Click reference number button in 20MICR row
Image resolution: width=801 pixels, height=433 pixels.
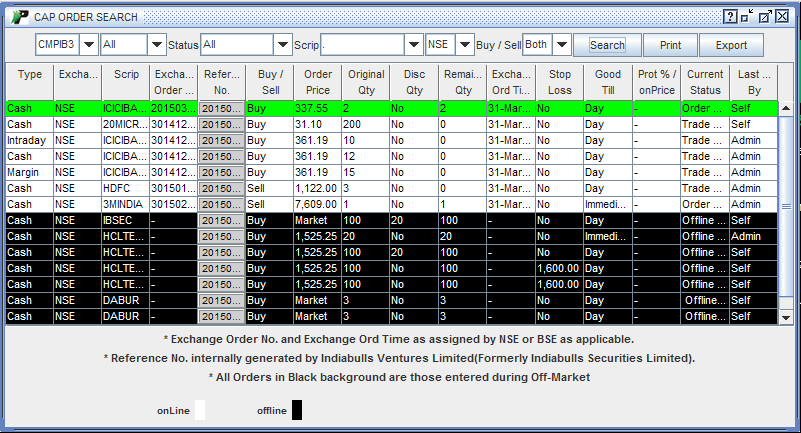coord(221,125)
